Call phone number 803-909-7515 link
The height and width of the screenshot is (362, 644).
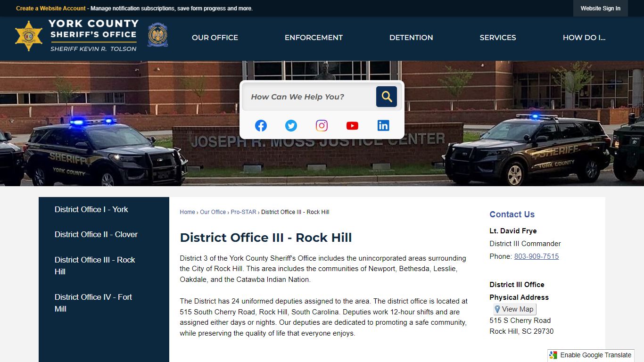pos(537,256)
